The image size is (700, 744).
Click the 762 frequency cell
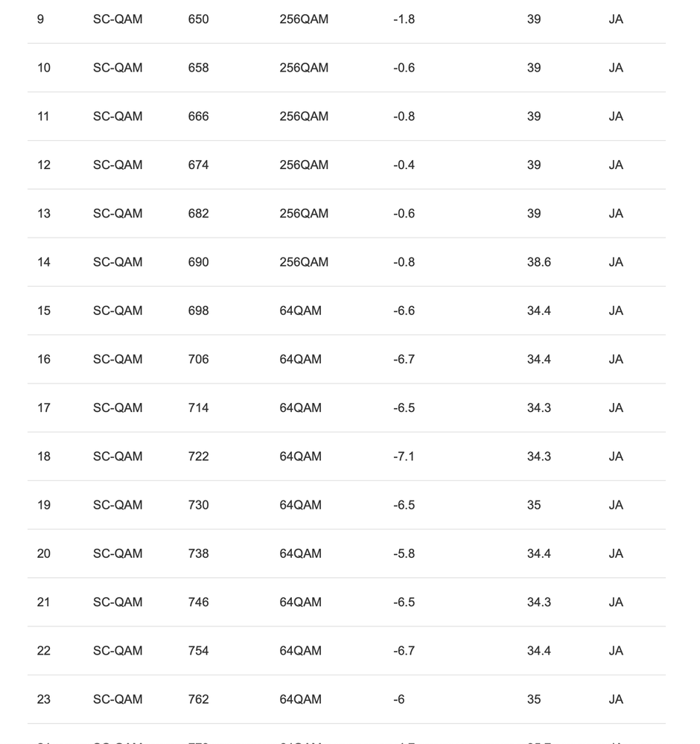pyautogui.click(x=198, y=699)
